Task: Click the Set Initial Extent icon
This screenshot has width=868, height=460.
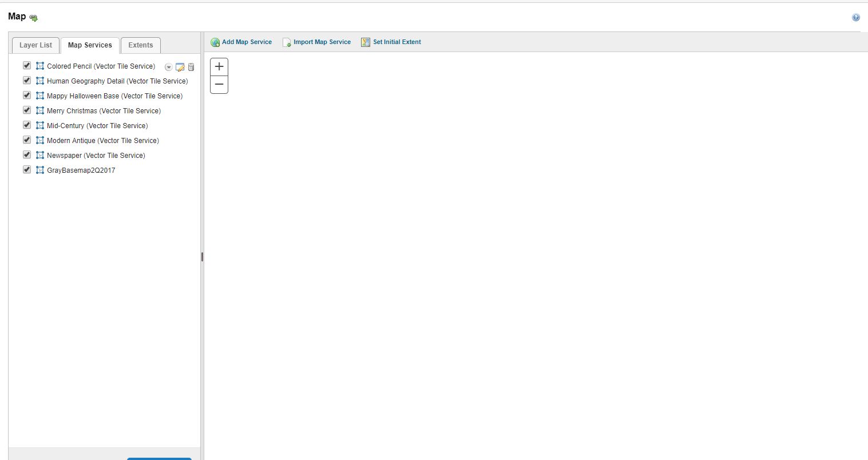Action: point(366,42)
